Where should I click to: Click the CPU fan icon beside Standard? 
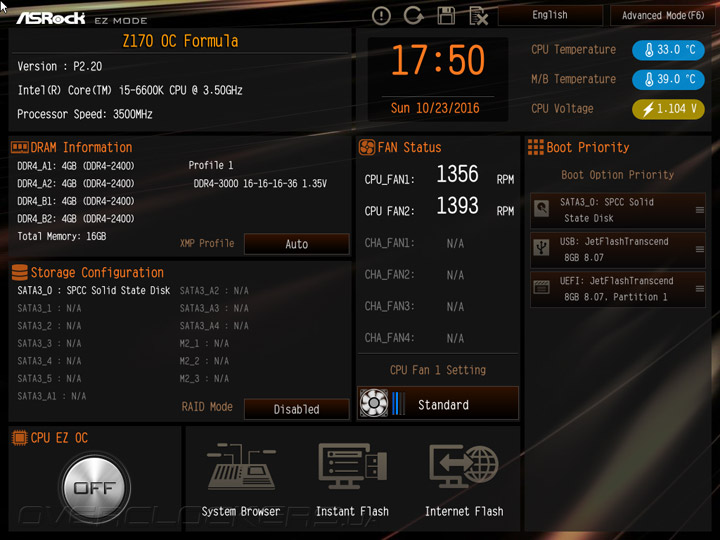tap(374, 403)
